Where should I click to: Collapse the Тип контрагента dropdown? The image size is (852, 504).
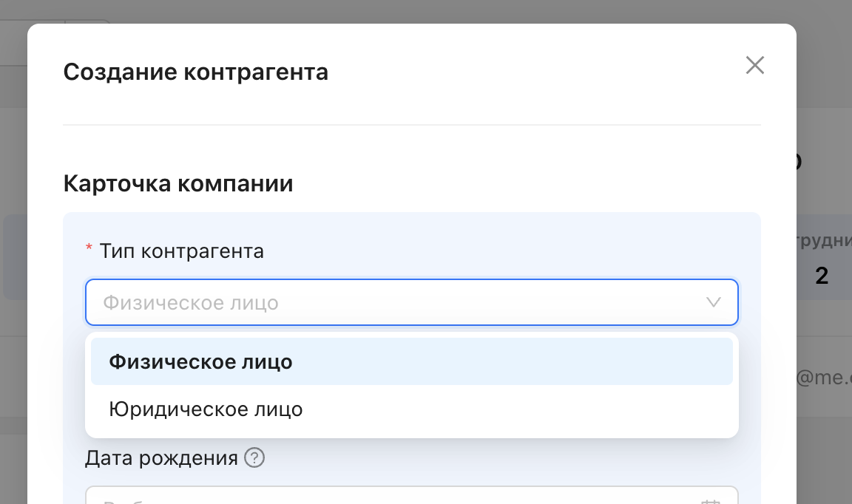[x=713, y=302]
